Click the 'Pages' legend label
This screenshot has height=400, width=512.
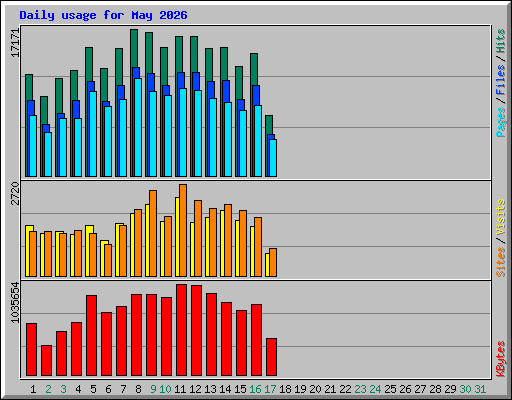point(501,122)
